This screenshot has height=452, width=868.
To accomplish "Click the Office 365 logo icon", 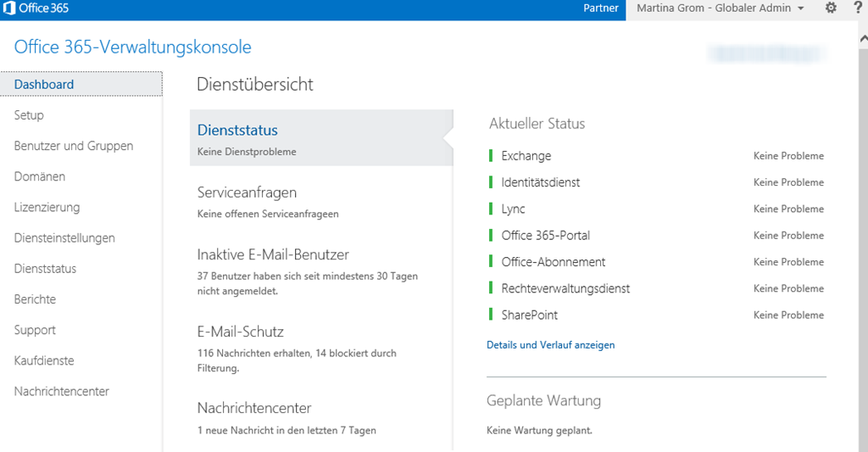I will 10,8.
